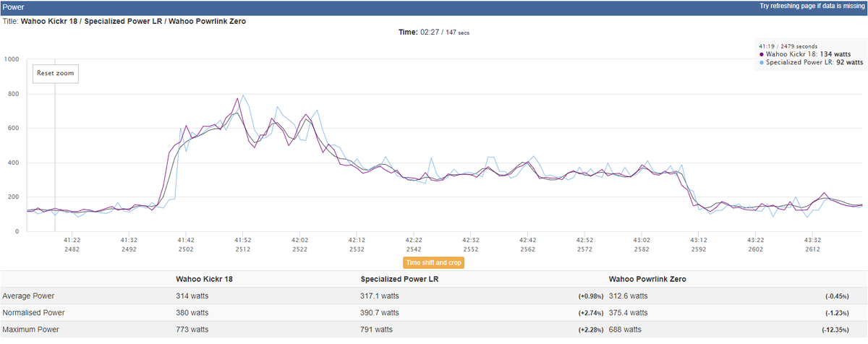This screenshot has width=868, height=344.
Task: Click the Reset zoom button
Action: click(x=56, y=73)
